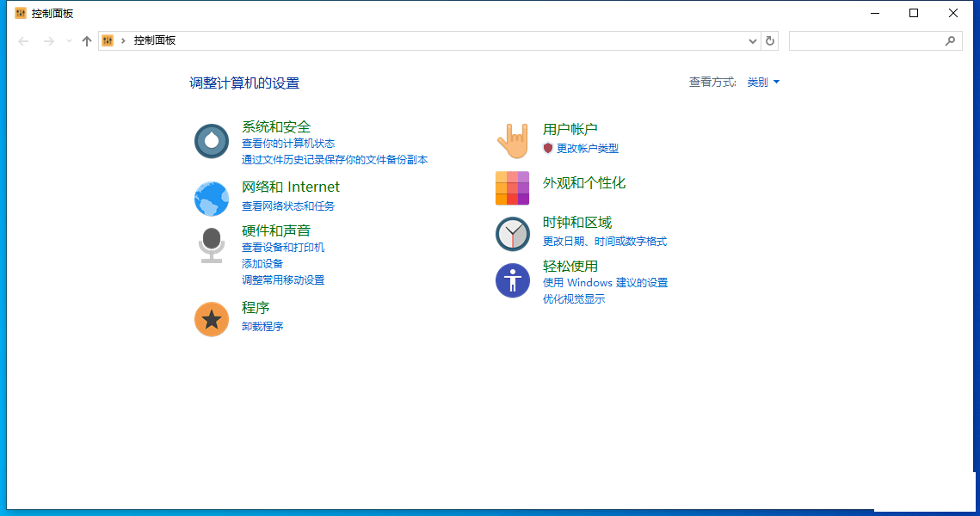Click the 外观和个性化 color grid icon
Screen dimensions: 980x516
[x=513, y=188]
